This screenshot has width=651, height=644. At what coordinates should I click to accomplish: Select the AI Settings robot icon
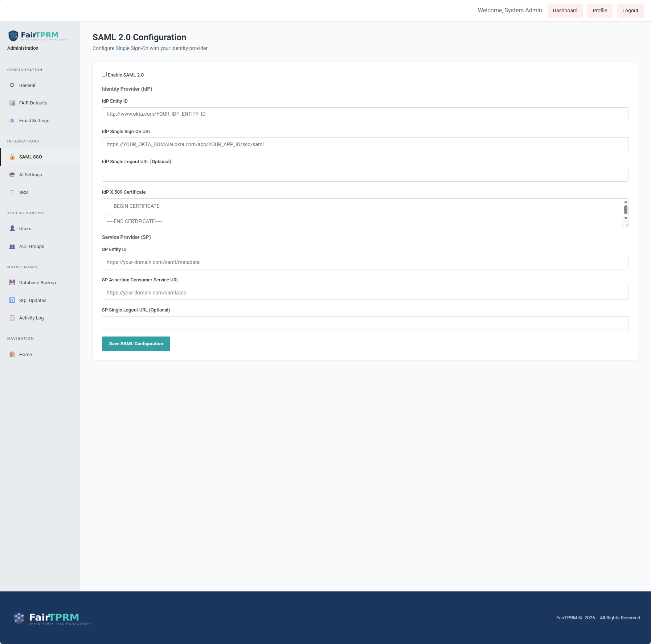[x=12, y=175]
